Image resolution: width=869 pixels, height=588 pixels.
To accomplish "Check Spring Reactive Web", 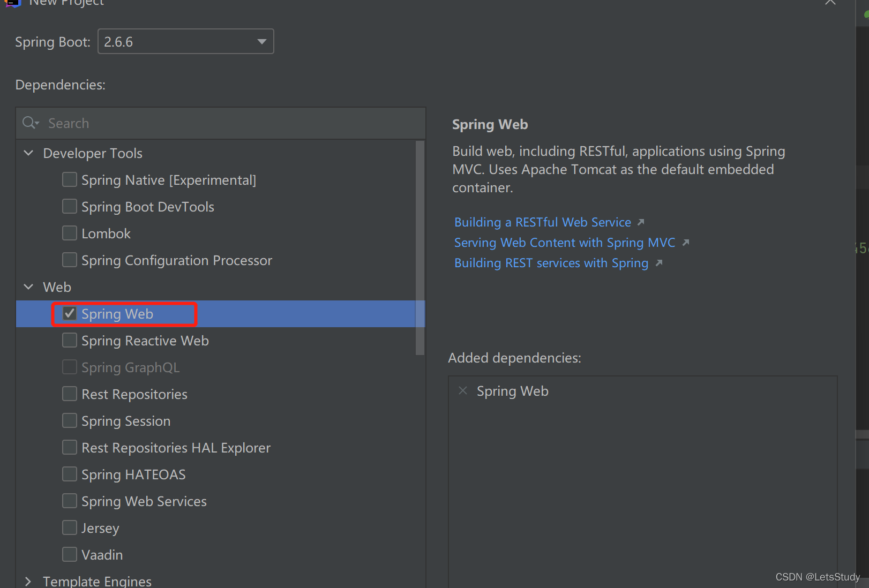I will (x=70, y=340).
